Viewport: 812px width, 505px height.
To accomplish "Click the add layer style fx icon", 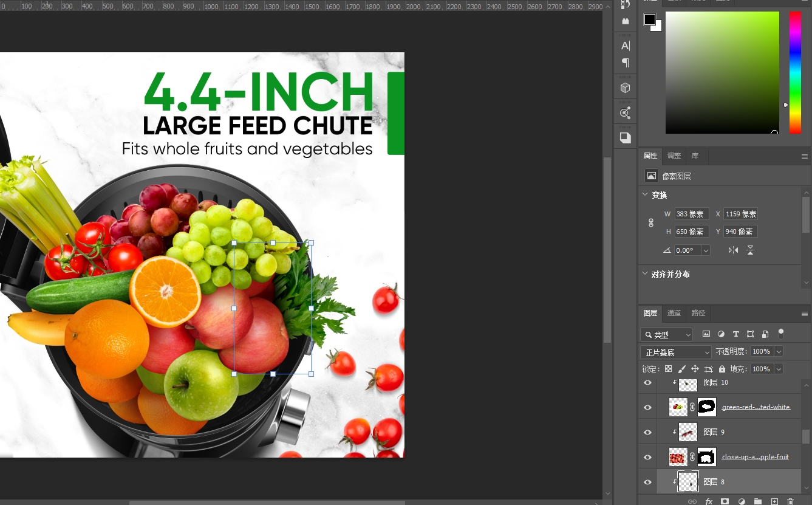I will [708, 501].
